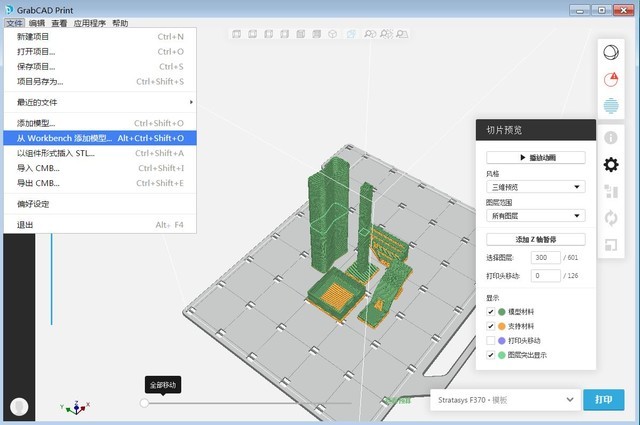The width and height of the screenshot is (640, 425).
Task: Open the Stratasys F370 printer dropdown
Action: coord(505,400)
